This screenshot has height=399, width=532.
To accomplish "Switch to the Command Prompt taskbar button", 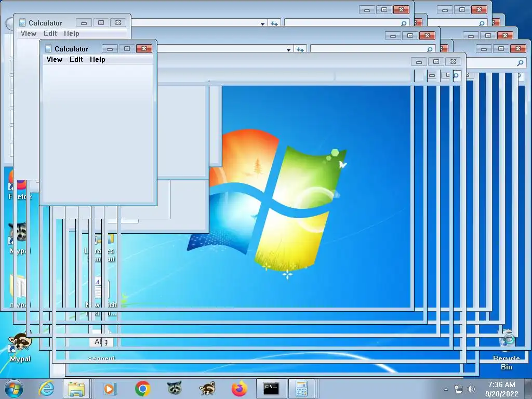I will [271, 389].
